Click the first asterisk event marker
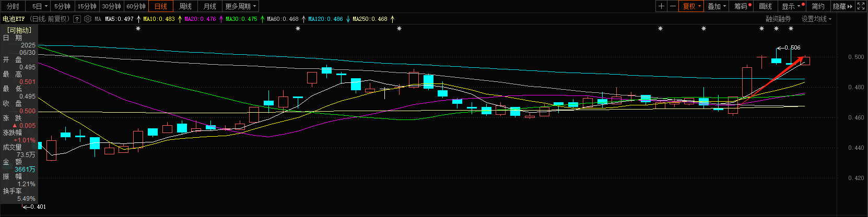The width and height of the screenshot is (868, 217). tap(138, 29)
